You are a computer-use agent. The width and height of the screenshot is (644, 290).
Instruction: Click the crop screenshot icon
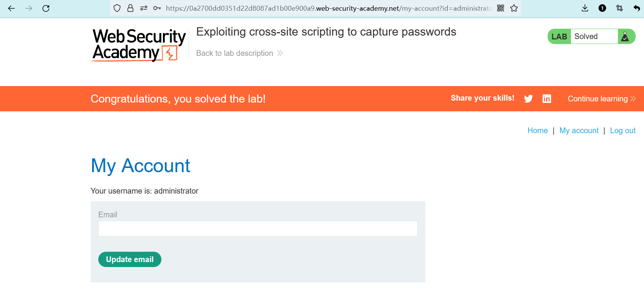click(620, 8)
